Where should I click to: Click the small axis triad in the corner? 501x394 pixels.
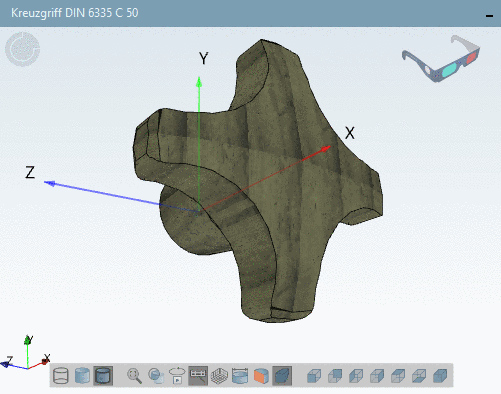[x=26, y=354]
